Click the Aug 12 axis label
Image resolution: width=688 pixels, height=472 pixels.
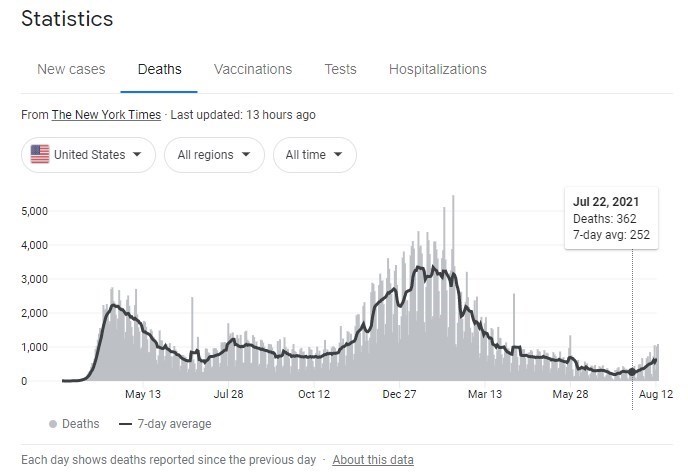click(x=656, y=394)
